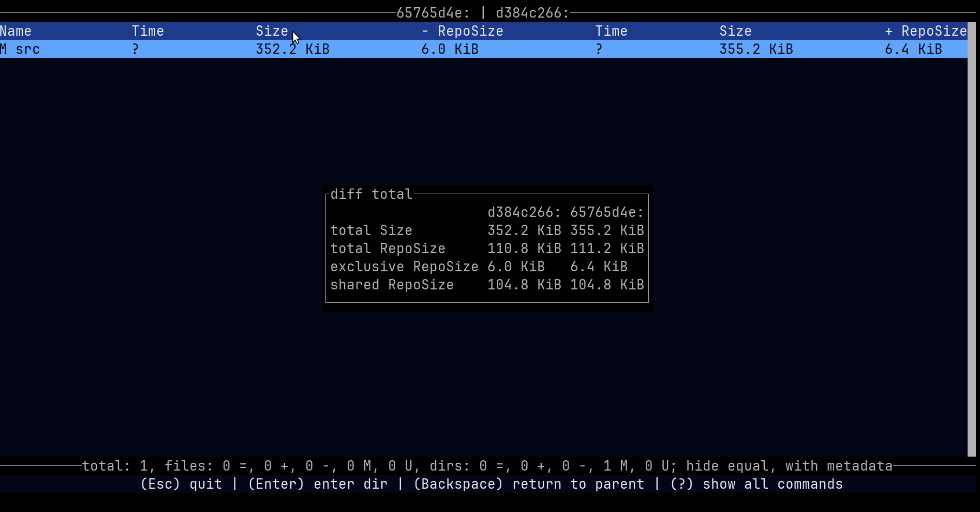Screen dimensions: 980x512
Task: Click the 'total RepoSize' row label in popup
Action: click(388, 248)
